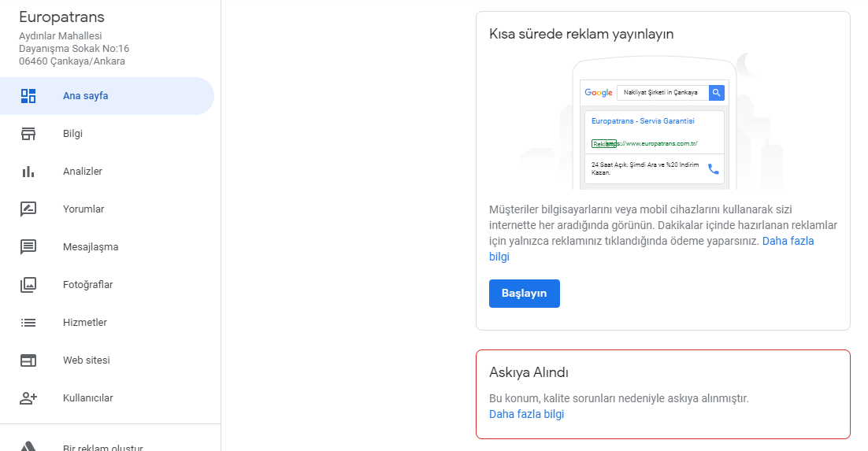Click the Google logo in ad preview
This screenshot has height=451, width=868.
coord(599,92)
